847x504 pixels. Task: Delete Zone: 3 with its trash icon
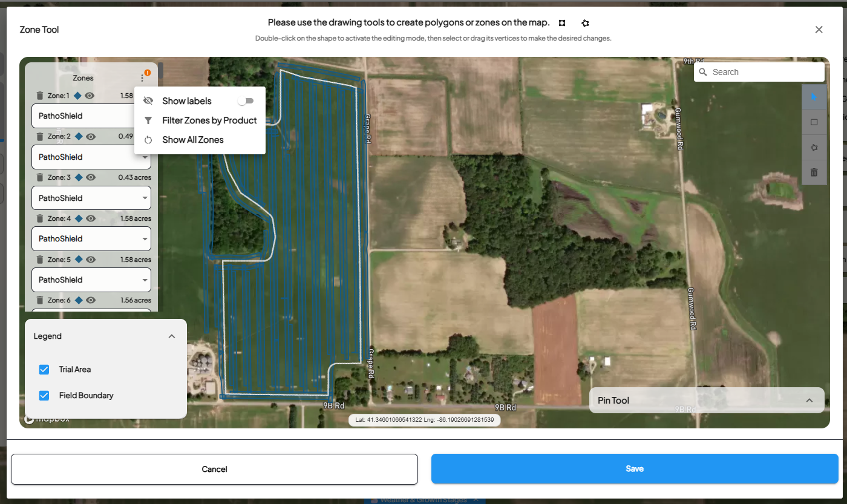tap(39, 177)
